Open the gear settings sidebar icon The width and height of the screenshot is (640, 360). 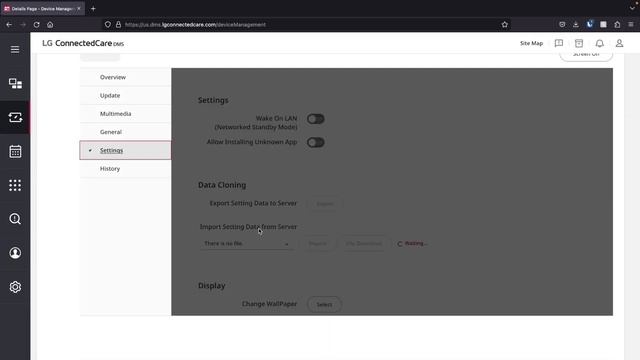click(15, 287)
